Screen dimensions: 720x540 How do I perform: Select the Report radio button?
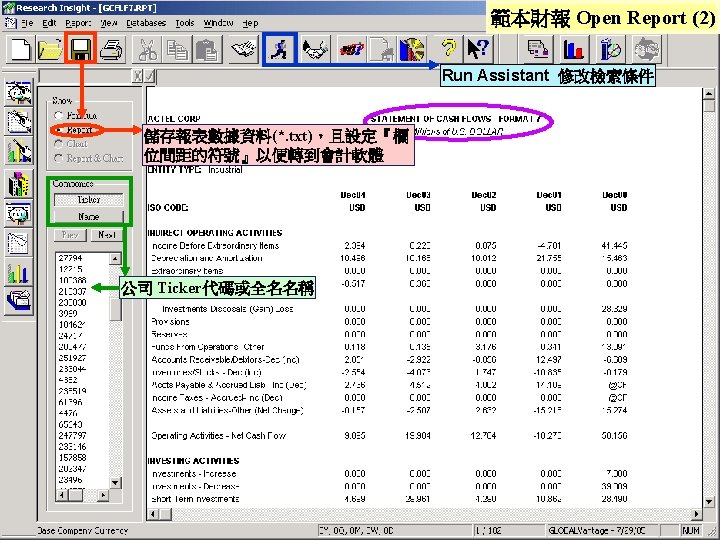(x=58, y=130)
